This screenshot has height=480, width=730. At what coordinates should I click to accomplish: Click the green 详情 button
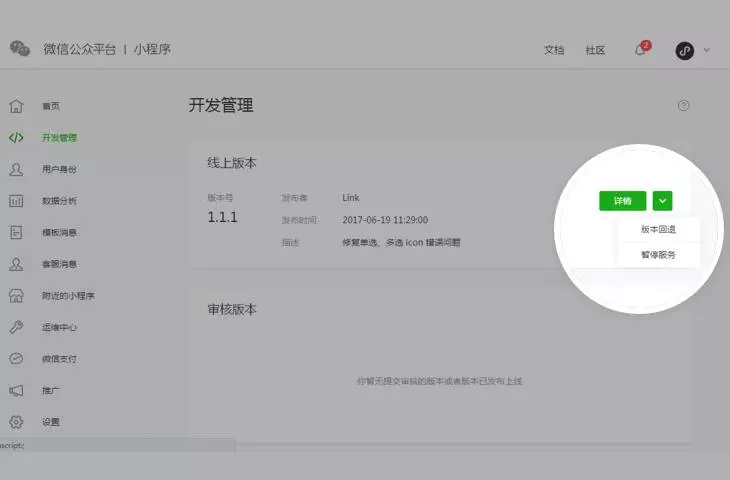click(622, 201)
